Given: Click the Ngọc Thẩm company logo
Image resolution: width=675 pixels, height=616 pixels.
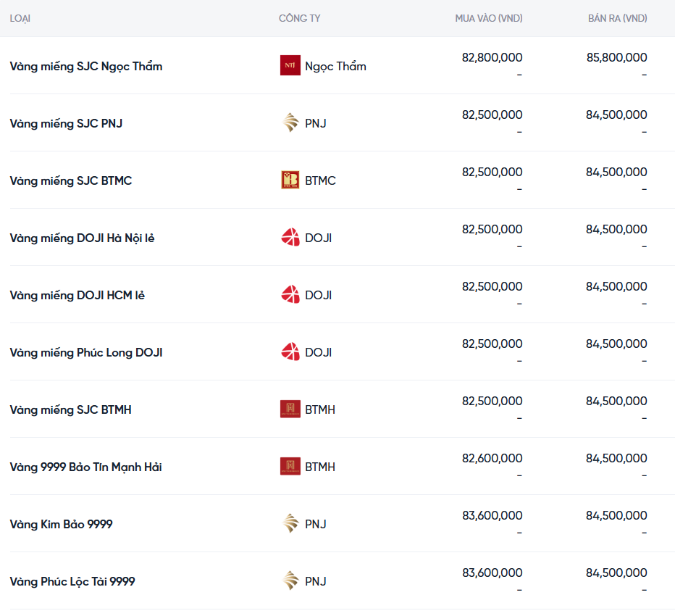Looking at the screenshot, I should tap(290, 65).
